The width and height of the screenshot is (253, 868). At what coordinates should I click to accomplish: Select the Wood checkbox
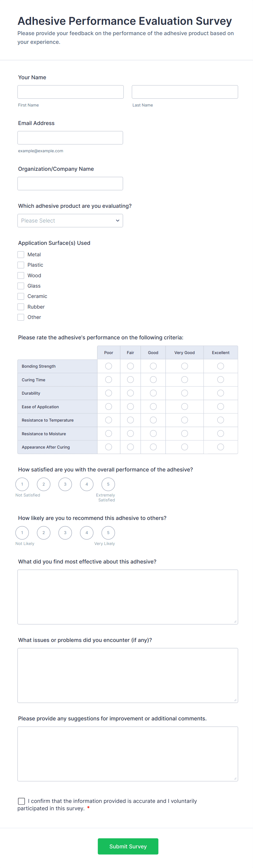point(20,275)
